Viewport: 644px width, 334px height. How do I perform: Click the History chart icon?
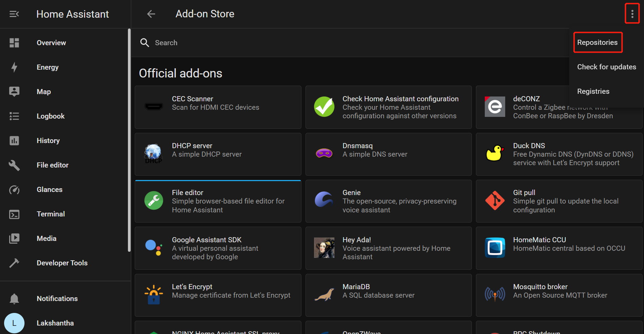pyautogui.click(x=14, y=141)
